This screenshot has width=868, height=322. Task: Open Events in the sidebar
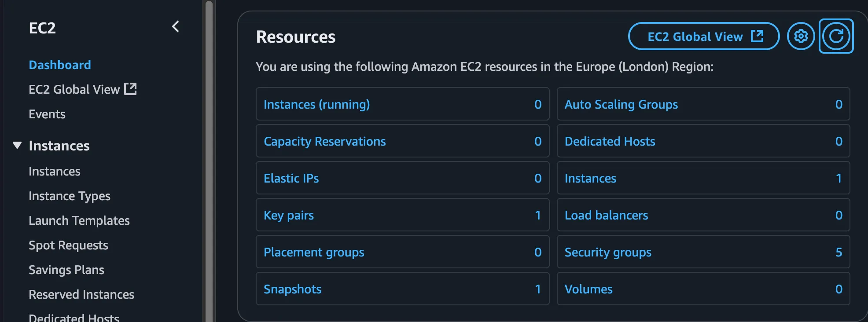[x=47, y=114]
